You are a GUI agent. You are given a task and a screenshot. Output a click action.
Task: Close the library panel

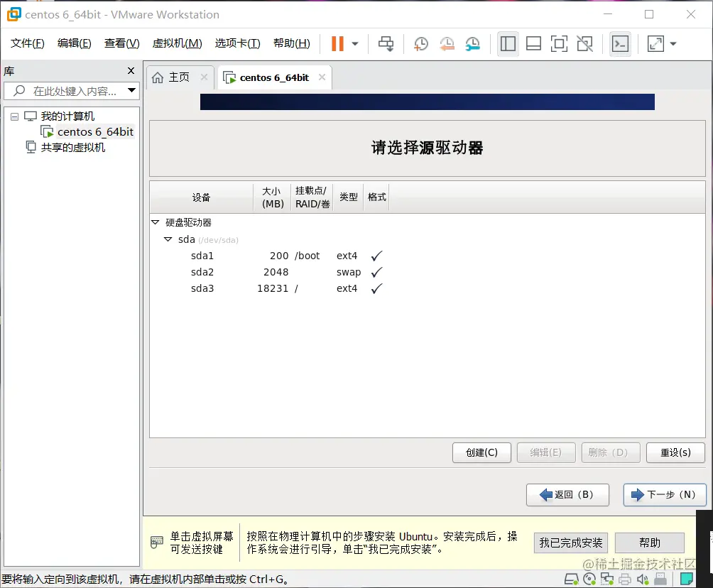click(x=131, y=70)
